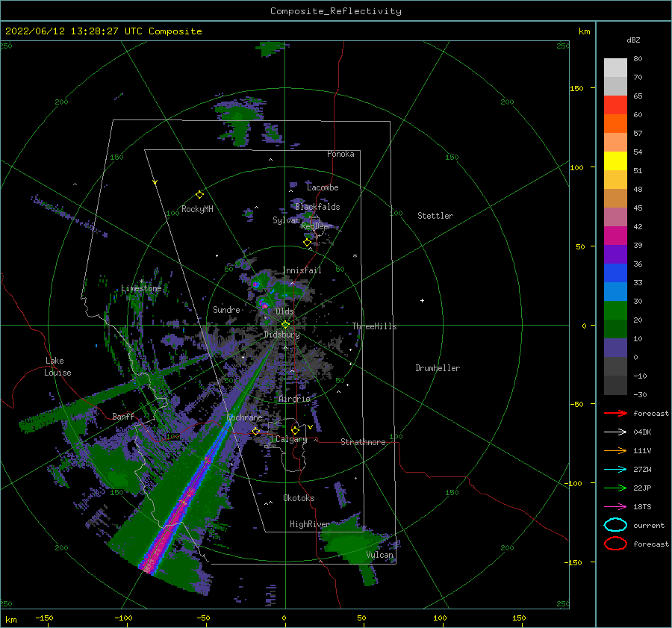The height and width of the screenshot is (628, 672).
Task: Click the Banff label
Action: coord(123,416)
